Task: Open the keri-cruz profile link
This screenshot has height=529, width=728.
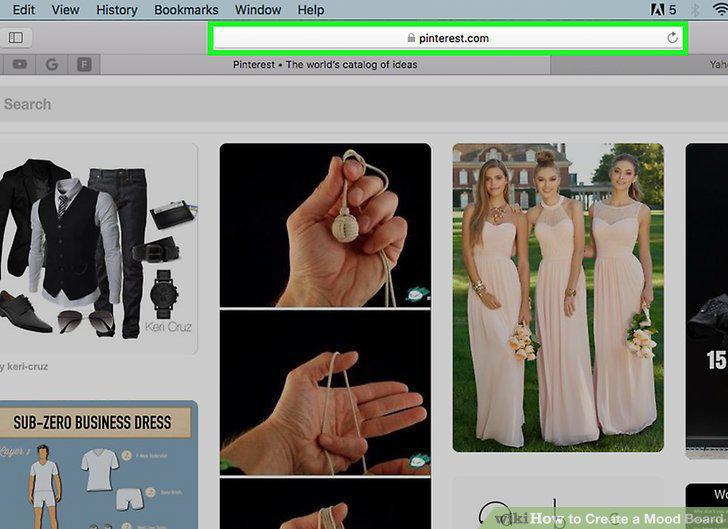Action: 27,366
